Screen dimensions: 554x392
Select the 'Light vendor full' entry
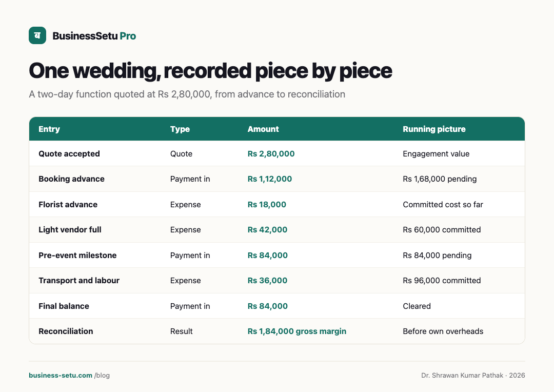click(70, 230)
